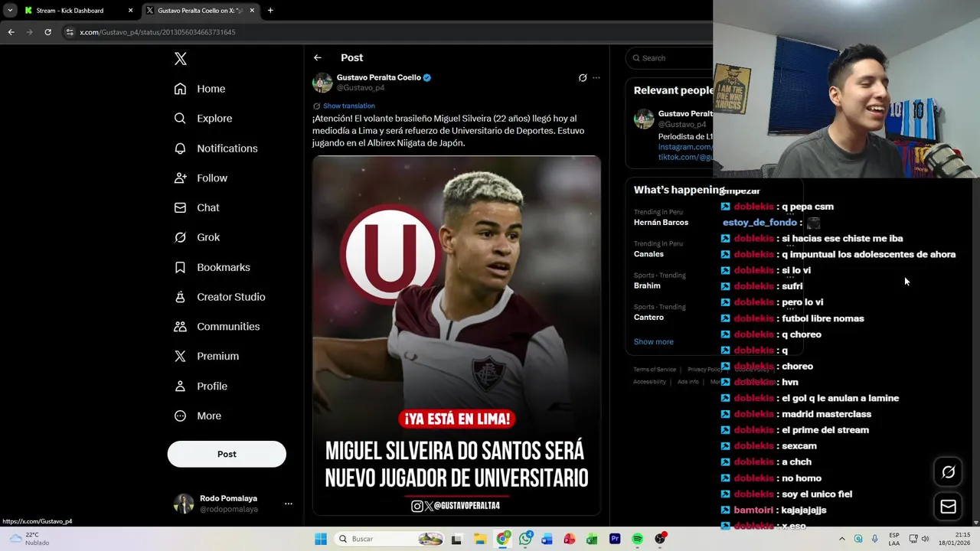The image size is (980, 551).
Task: Click the Windows Start button
Action: pyautogui.click(x=321, y=539)
